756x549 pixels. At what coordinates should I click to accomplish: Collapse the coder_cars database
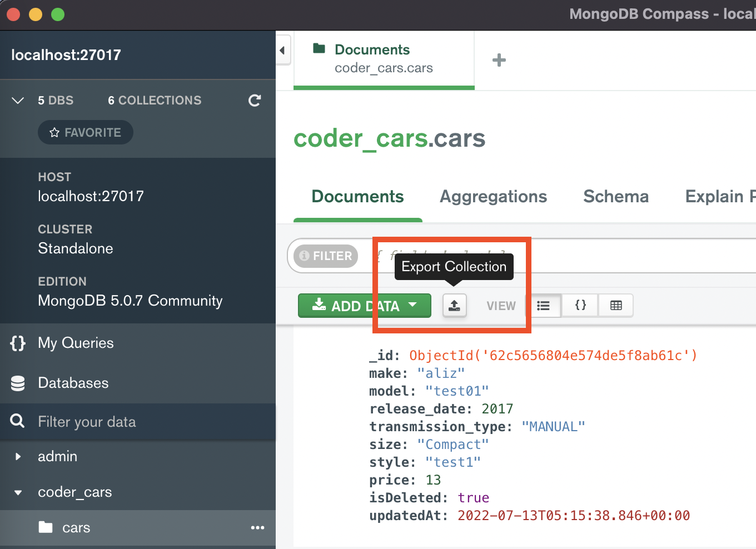click(18, 492)
